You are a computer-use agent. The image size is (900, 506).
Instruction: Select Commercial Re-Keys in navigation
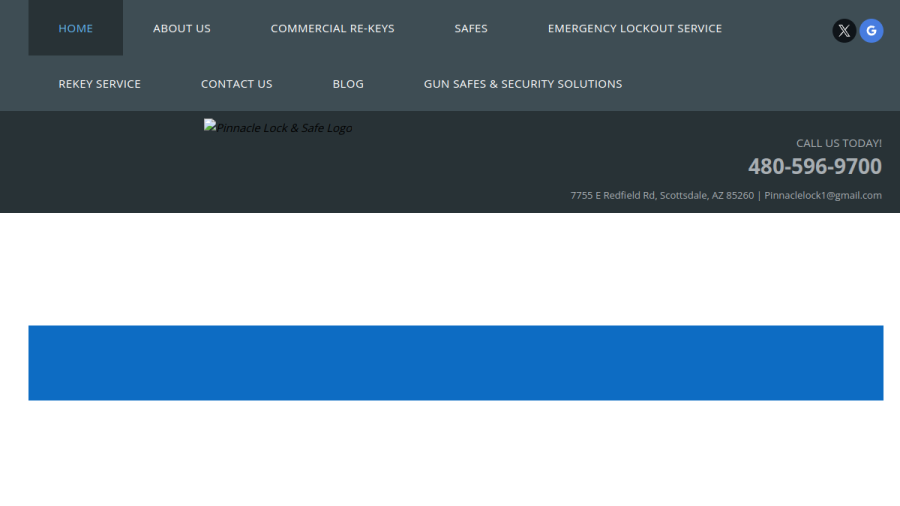[x=332, y=28]
